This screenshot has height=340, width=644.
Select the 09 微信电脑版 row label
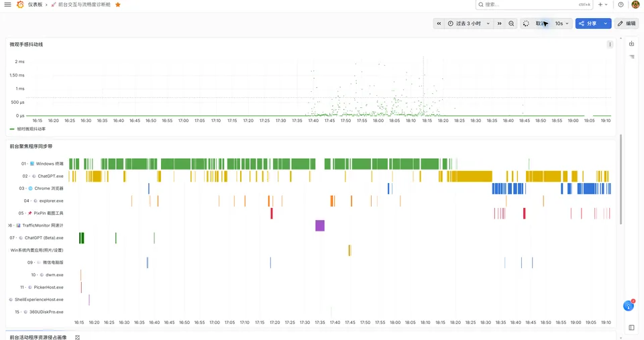pos(45,262)
